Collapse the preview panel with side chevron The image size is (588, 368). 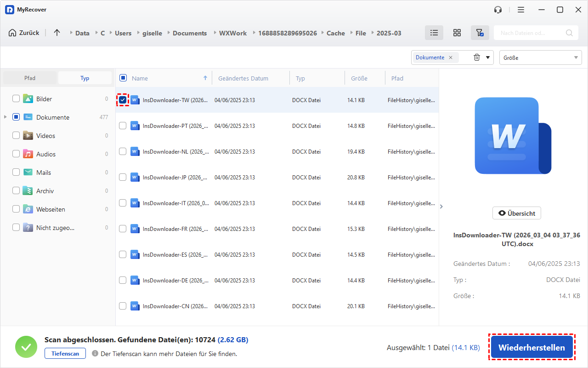coord(441,207)
